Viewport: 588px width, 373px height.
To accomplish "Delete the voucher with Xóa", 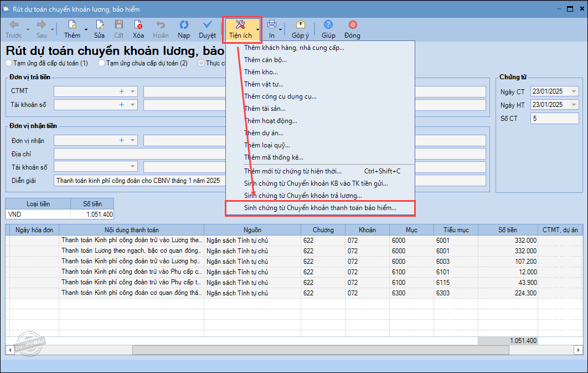I will click(x=138, y=29).
